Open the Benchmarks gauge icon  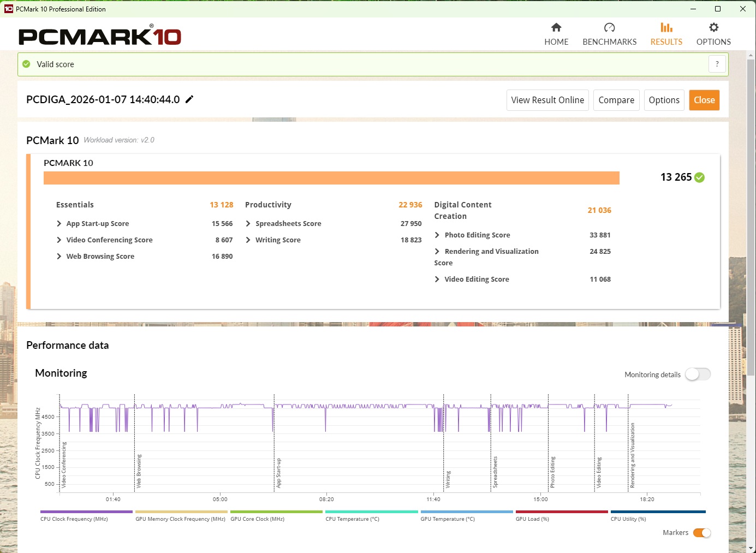(x=609, y=28)
